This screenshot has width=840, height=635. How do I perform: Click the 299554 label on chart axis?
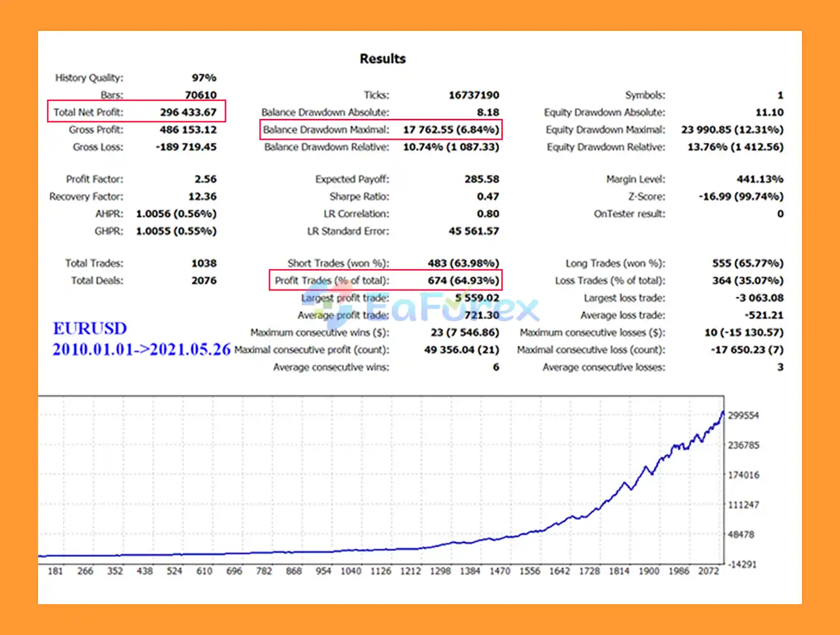pos(743,416)
